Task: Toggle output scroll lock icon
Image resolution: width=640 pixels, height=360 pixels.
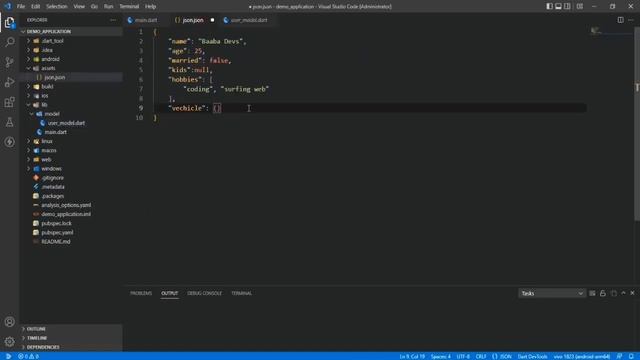Action: point(603,293)
